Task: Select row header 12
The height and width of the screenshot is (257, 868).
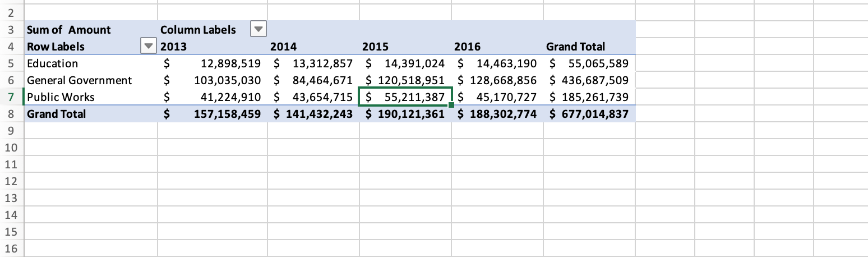Action: pyautogui.click(x=11, y=181)
